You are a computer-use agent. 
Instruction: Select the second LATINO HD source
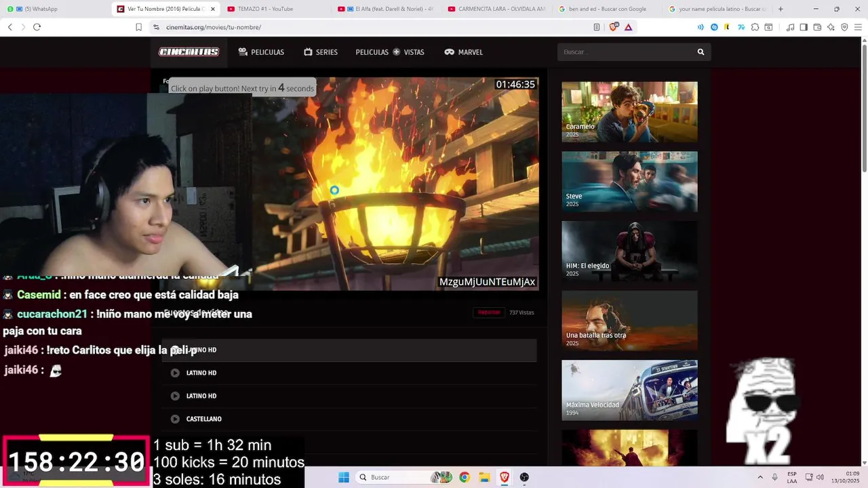point(349,373)
